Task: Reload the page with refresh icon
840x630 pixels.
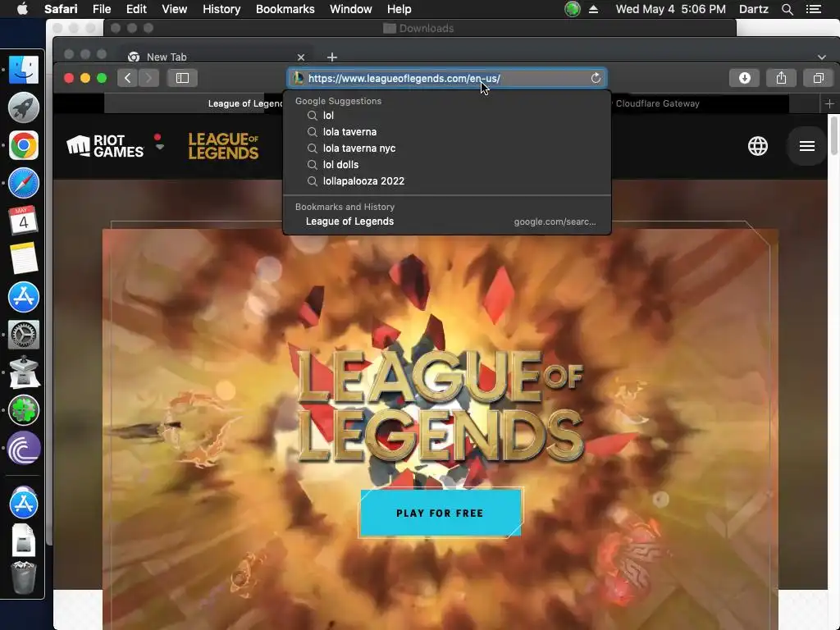Action: click(596, 78)
